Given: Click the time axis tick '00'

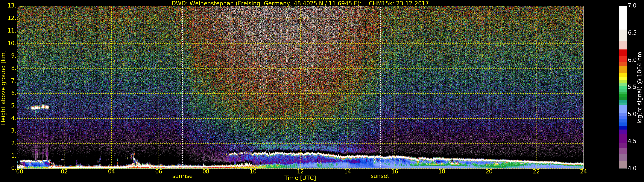Looking at the screenshot, I should point(20,172).
